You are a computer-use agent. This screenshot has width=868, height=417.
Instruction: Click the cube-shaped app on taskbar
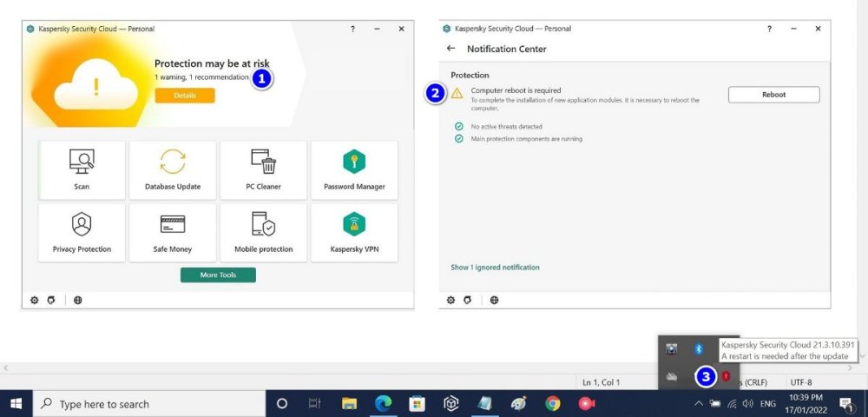click(x=451, y=404)
